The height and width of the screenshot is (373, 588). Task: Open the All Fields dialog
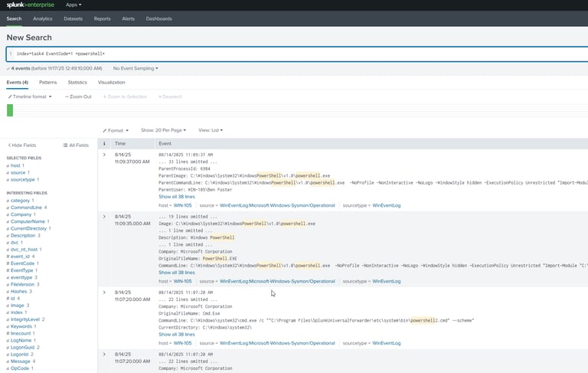(x=74, y=145)
